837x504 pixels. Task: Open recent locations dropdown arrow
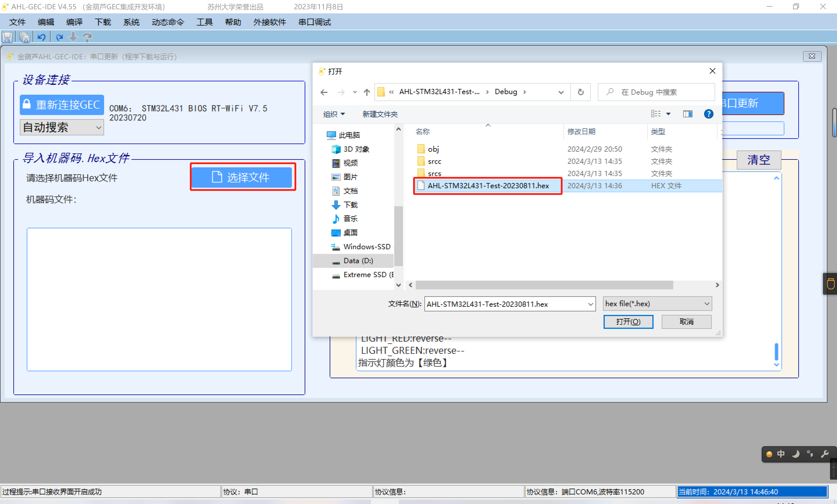click(355, 92)
